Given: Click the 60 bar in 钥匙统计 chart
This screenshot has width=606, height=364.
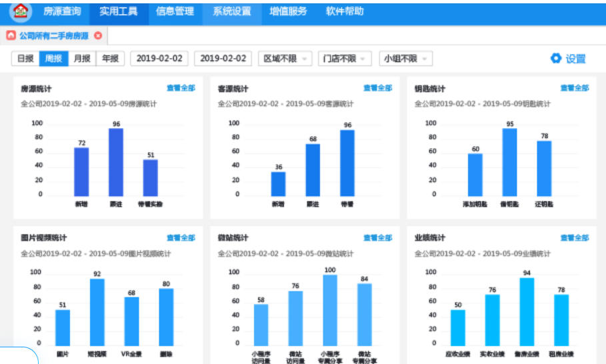Looking at the screenshot, I should click(x=475, y=175).
